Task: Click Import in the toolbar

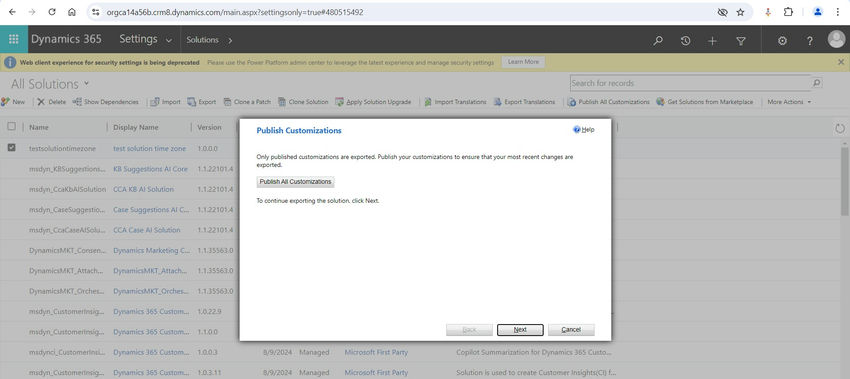Action: click(165, 102)
